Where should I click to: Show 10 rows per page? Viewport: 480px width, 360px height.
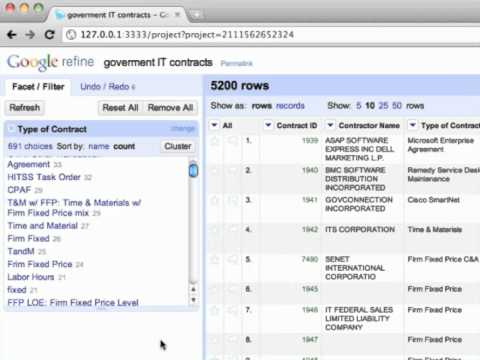pos(370,106)
